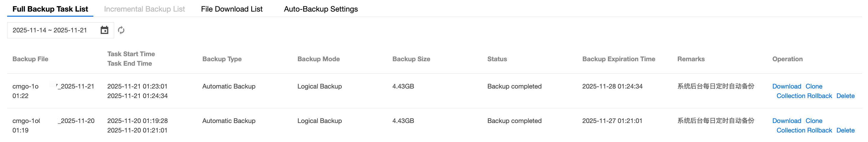
Task: Click the Status column header
Action: point(497,59)
